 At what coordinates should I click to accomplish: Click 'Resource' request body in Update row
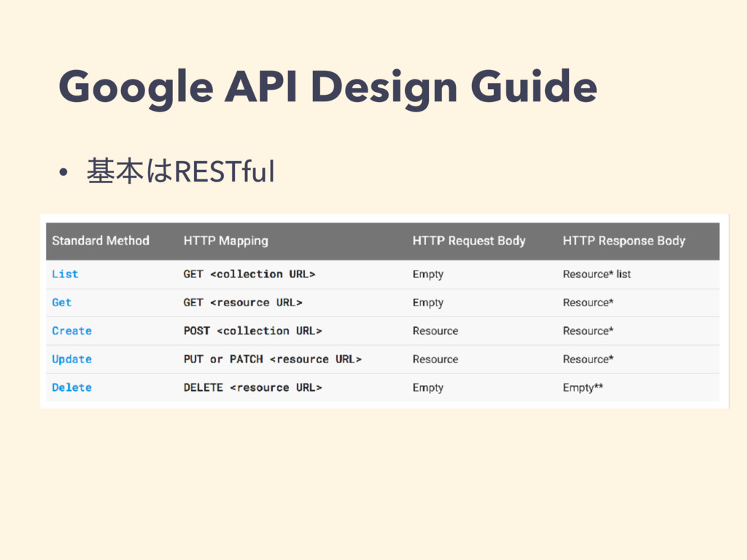pos(436,359)
